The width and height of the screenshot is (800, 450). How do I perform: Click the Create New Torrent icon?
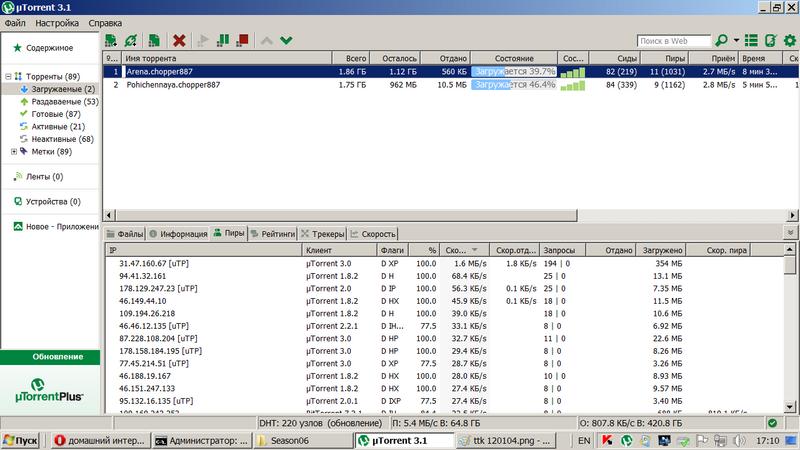(154, 40)
